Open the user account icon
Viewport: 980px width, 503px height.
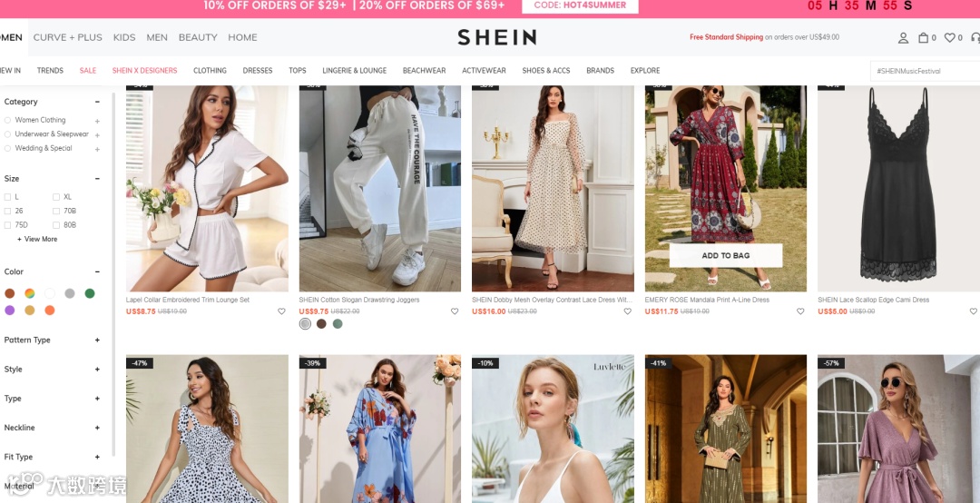tap(903, 37)
